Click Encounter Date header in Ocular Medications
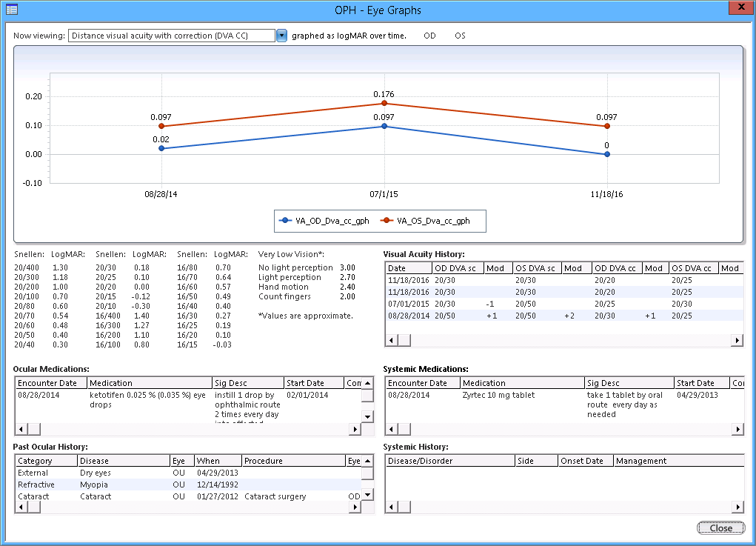Image resolution: width=756 pixels, height=546 pixels. tap(51, 383)
